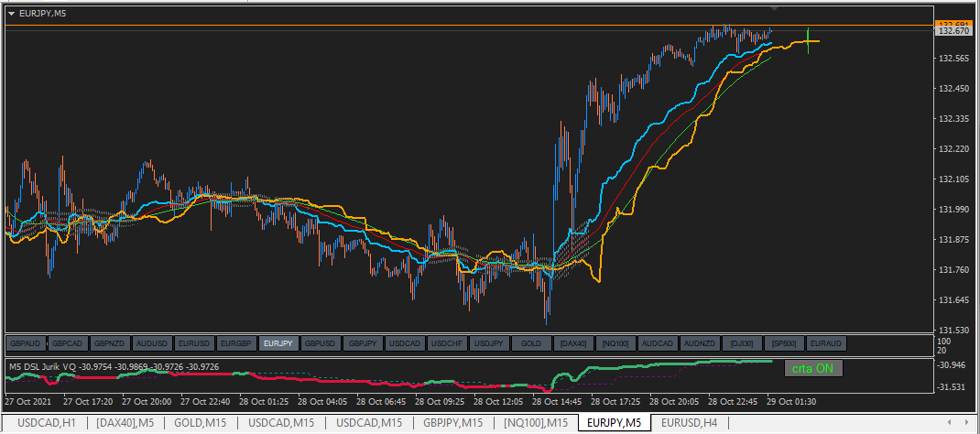
Task: Click the -31.531 indicator scale value
Action: coord(952,387)
